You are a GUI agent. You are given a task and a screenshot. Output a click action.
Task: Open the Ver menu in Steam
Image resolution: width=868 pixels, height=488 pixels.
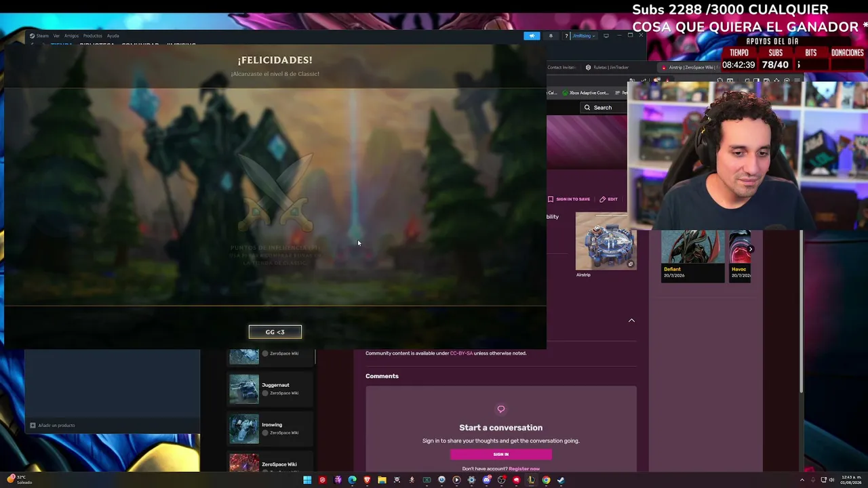tap(57, 36)
